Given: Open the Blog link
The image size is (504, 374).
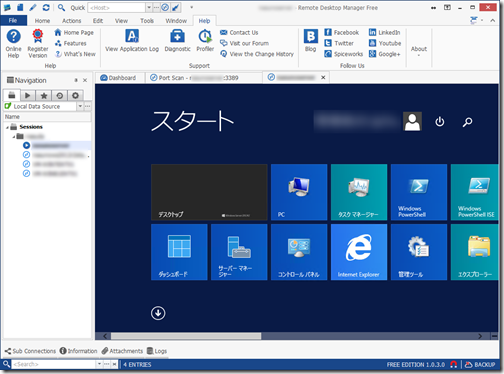Looking at the screenshot, I should [x=310, y=41].
